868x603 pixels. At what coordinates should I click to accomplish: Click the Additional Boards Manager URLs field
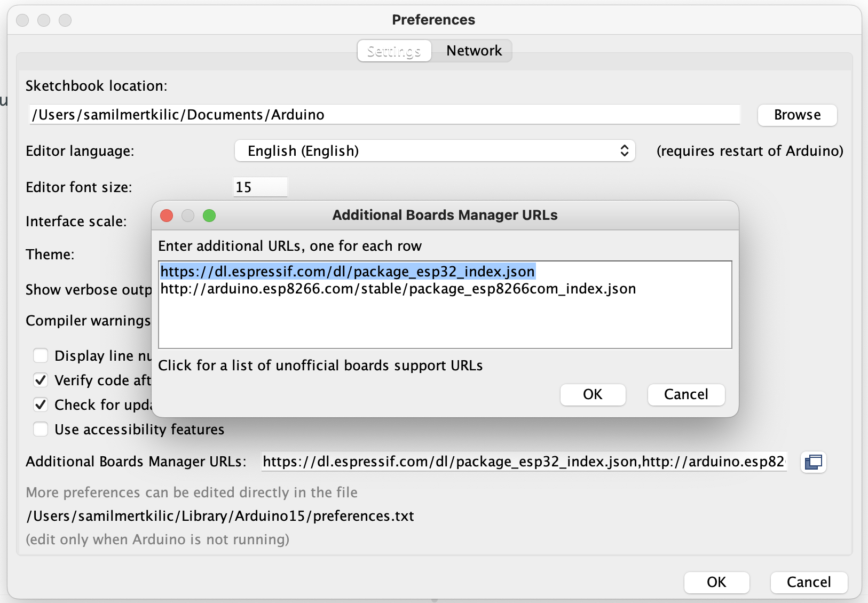click(x=523, y=462)
